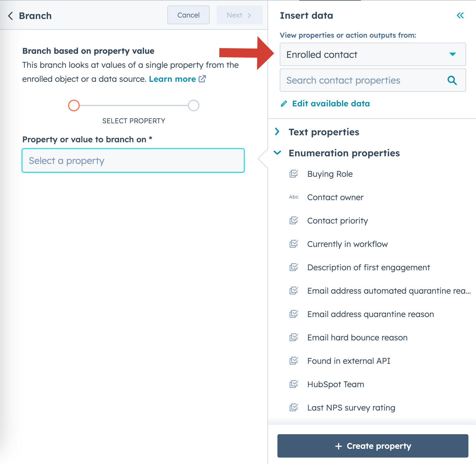
Task: Click Edit available data
Action: pyautogui.click(x=331, y=103)
